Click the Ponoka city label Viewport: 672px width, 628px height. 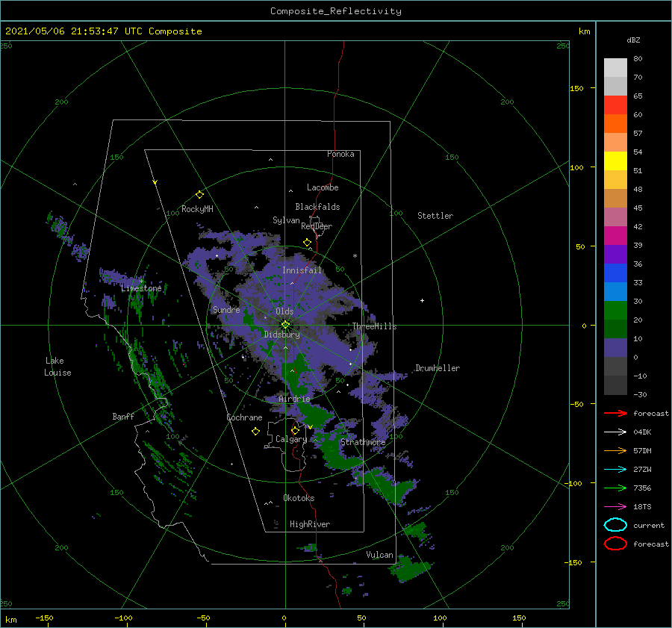tap(340, 154)
